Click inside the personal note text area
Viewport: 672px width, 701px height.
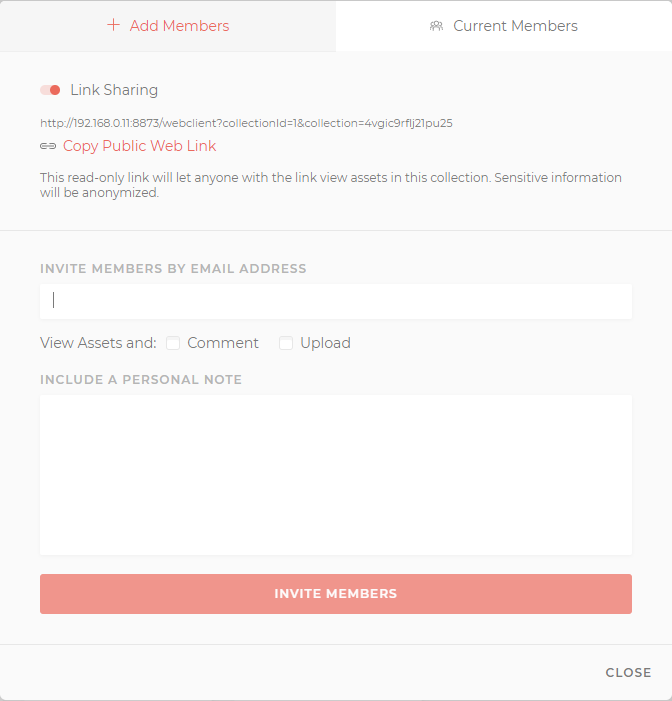click(336, 475)
